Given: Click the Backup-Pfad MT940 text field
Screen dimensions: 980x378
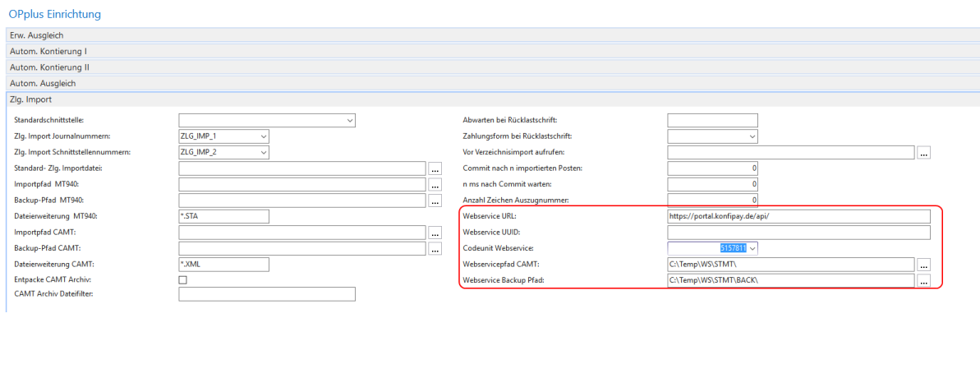Looking at the screenshot, I should [x=302, y=201].
